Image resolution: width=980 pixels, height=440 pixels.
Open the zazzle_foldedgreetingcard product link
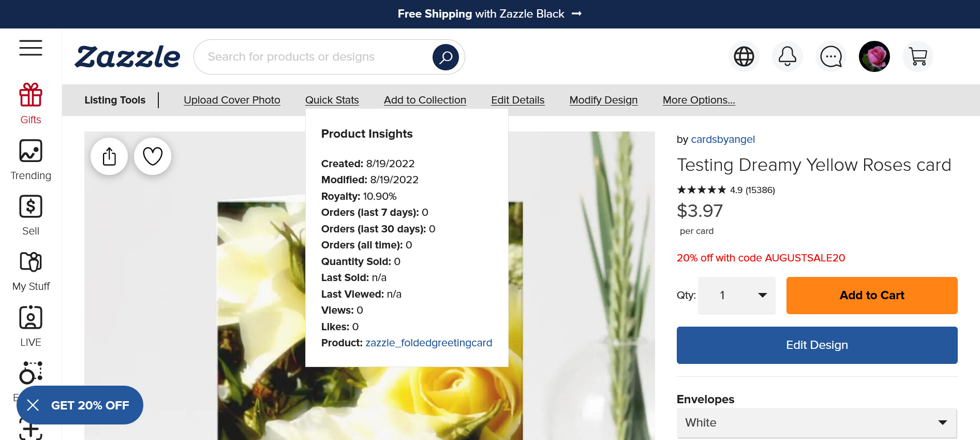click(x=428, y=343)
